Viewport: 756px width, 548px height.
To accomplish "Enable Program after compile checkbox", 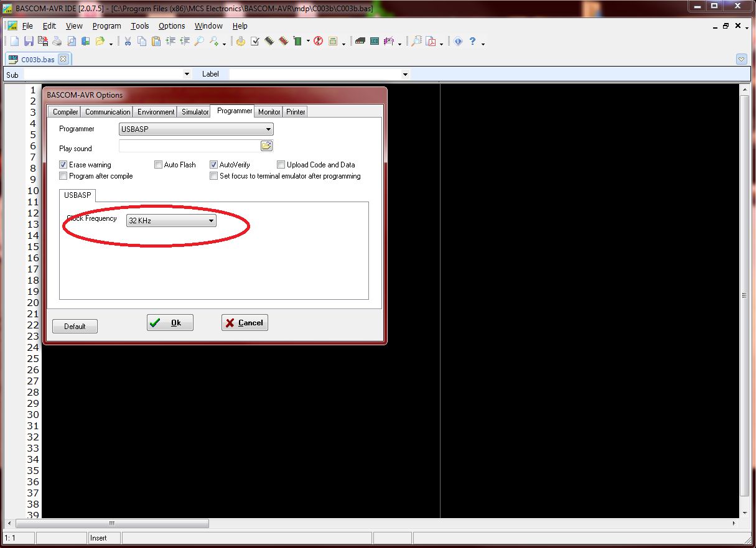I will tap(63, 176).
